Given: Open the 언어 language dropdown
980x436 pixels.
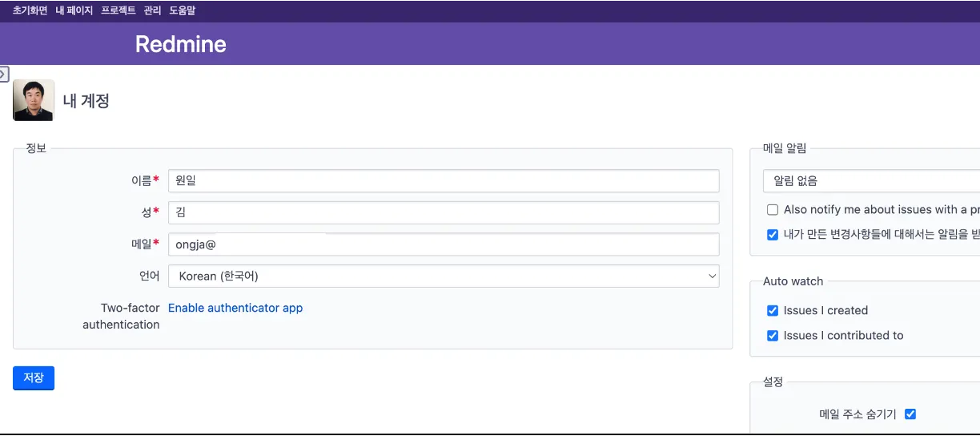Looking at the screenshot, I should click(x=444, y=276).
